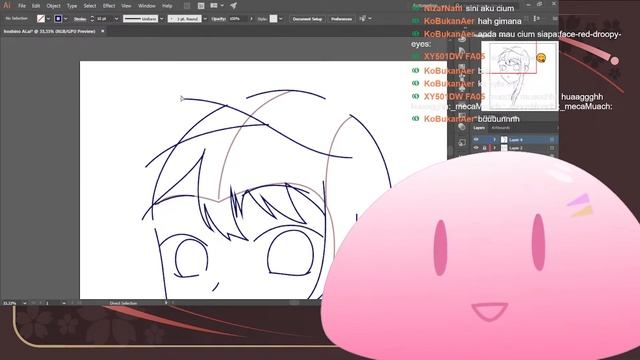
Task: Click the stroke weight value field
Action: [x=104, y=19]
